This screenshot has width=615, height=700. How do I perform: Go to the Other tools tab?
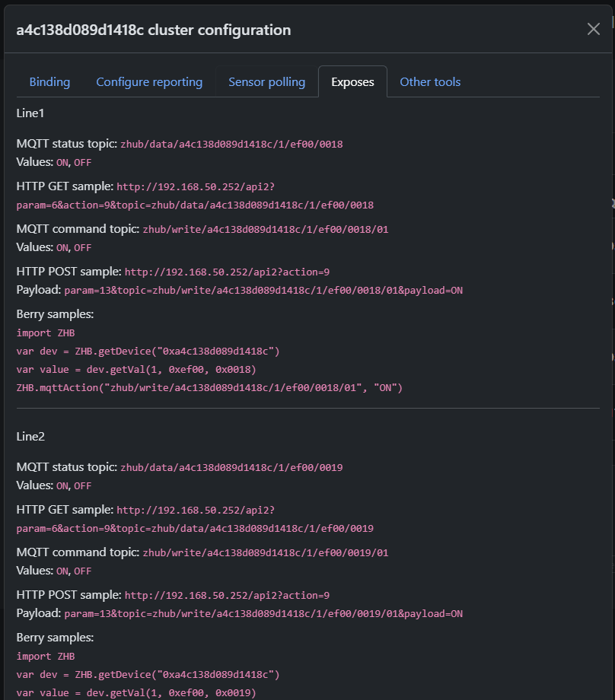coord(430,82)
